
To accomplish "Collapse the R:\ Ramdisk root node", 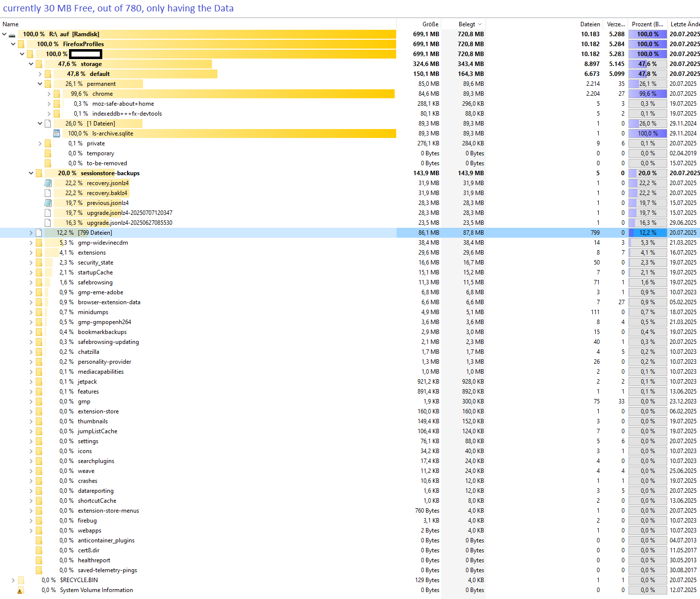I will 4,34.
